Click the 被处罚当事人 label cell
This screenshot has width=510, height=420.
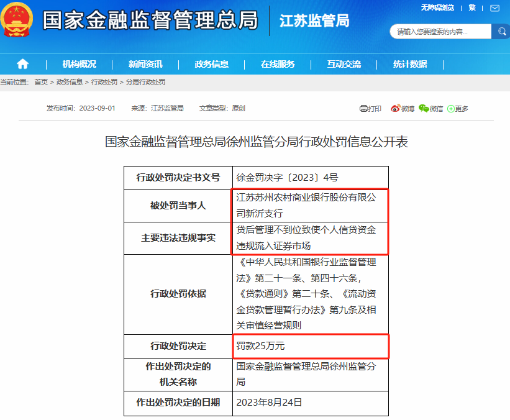[178, 206]
